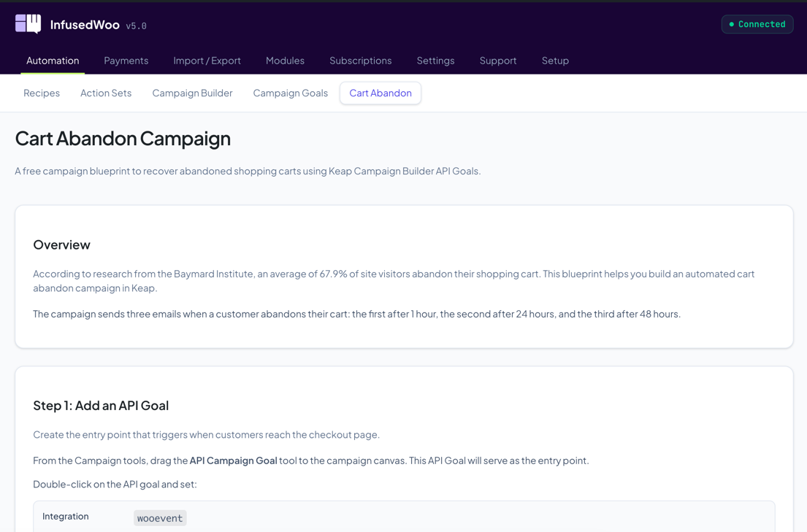Open the Action Sets sub-tab

106,93
